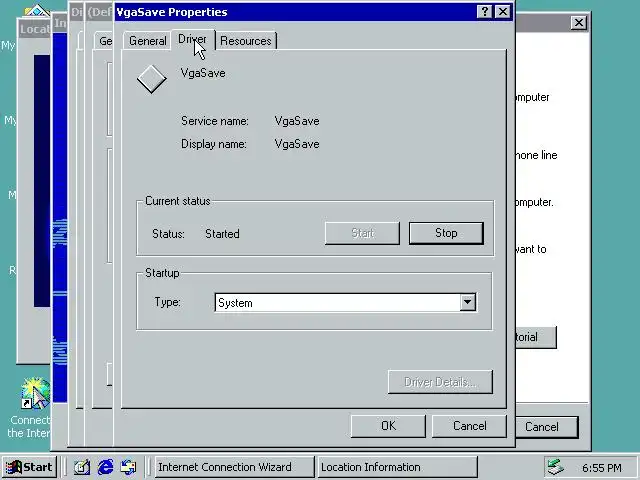Open Connect to the Internet desktop shortcut
Screen dimensions: 640x480
coord(31,408)
